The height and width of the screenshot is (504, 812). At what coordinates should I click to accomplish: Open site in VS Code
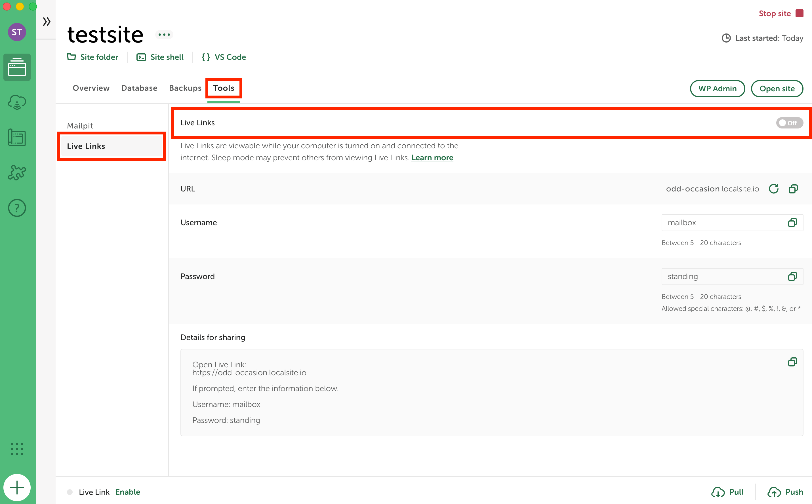pyautogui.click(x=224, y=57)
